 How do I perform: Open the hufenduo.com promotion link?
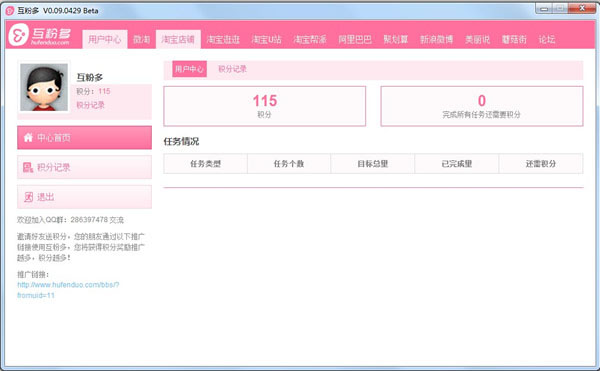68,290
